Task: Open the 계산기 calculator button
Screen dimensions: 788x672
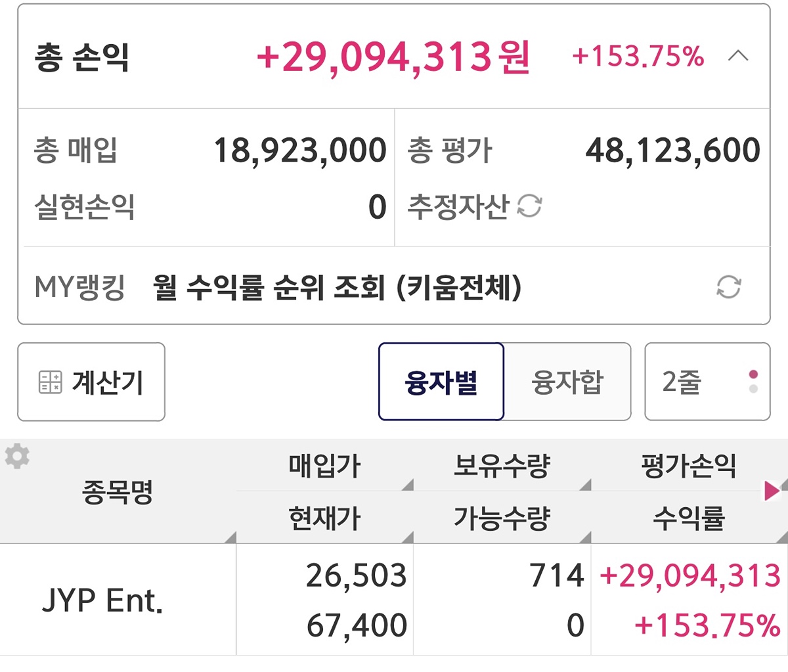Action: coord(91,382)
